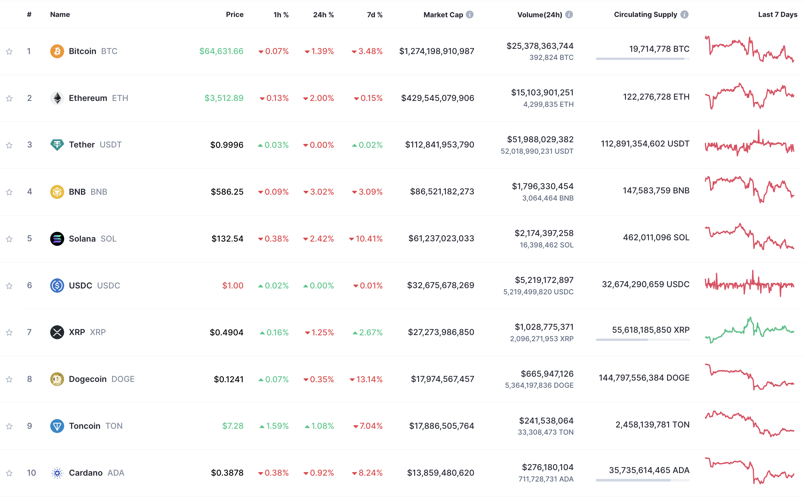Click the Ethereum logo icon

[57, 98]
